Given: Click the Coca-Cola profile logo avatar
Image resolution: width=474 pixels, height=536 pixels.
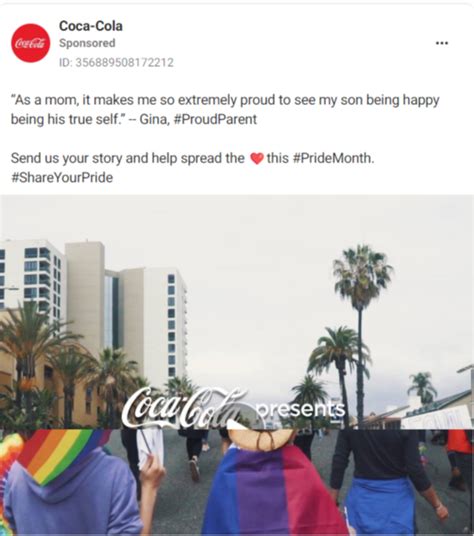Looking at the screenshot, I should pyautogui.click(x=31, y=43).
